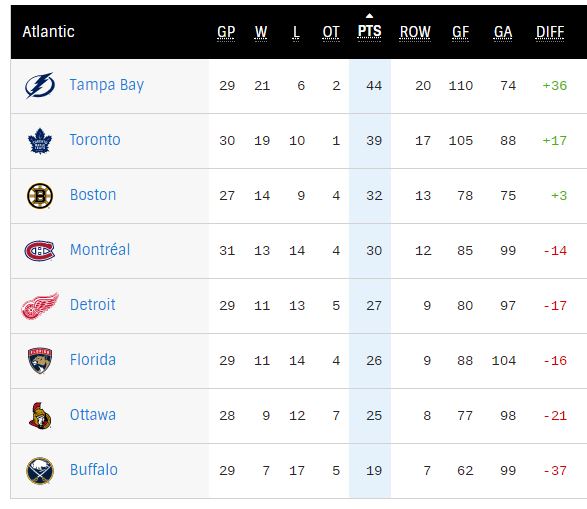Screen dimensions: 587x509
Task: Click the Florida Panthers logo
Action: [40, 361]
